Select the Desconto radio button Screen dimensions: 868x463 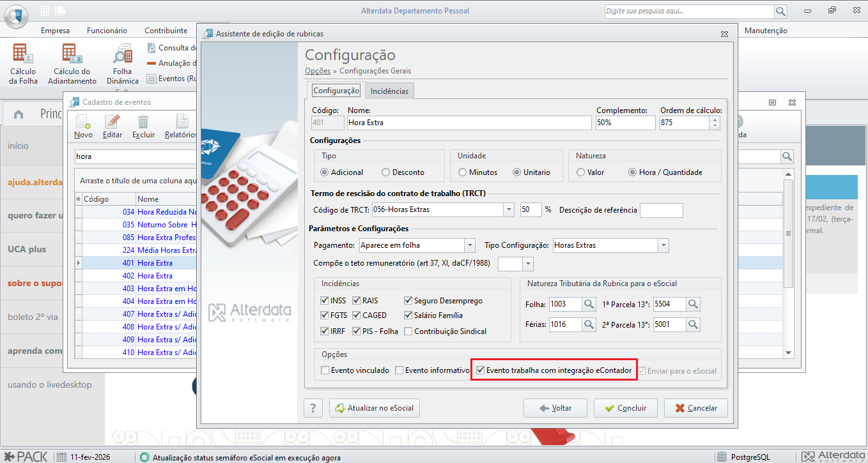pos(385,172)
